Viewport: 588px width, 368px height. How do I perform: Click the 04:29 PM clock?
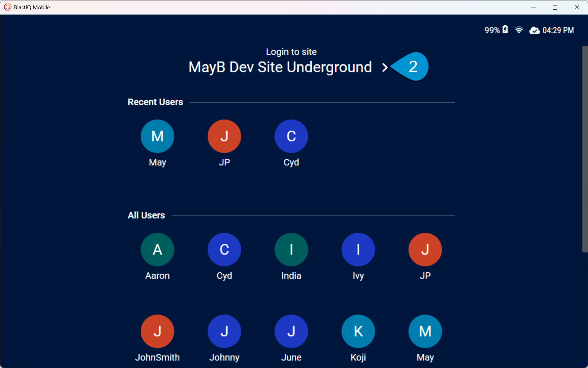pyautogui.click(x=558, y=30)
